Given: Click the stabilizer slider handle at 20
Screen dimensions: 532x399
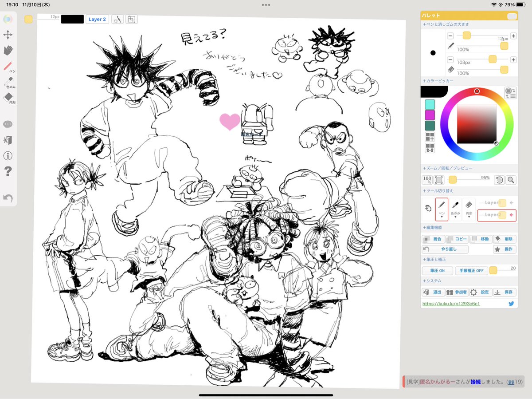Looking at the screenshot, I should pos(493,270).
